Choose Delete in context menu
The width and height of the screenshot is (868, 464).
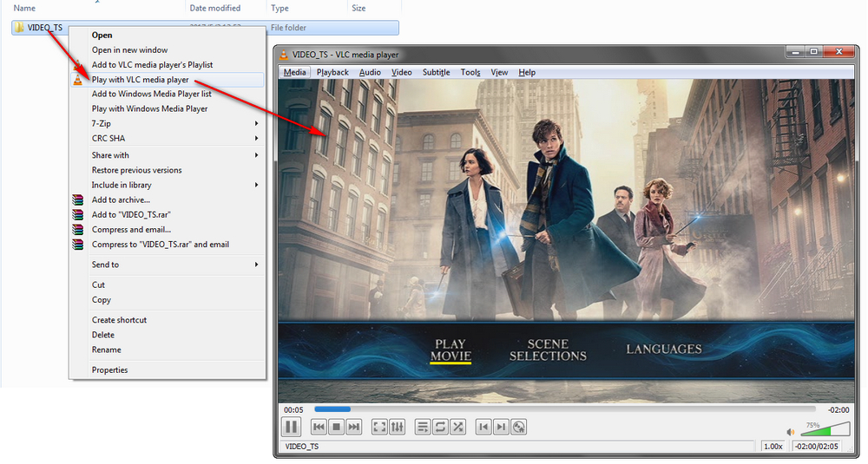pyautogui.click(x=168, y=335)
